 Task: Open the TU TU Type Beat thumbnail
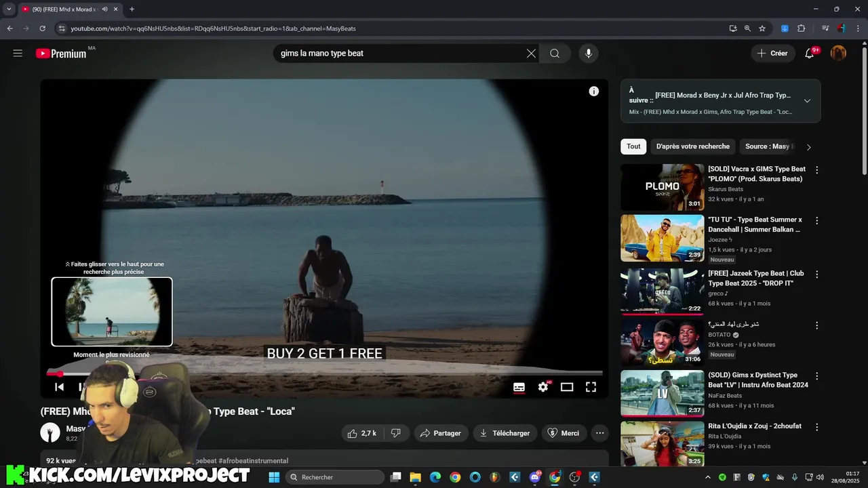[x=662, y=238]
